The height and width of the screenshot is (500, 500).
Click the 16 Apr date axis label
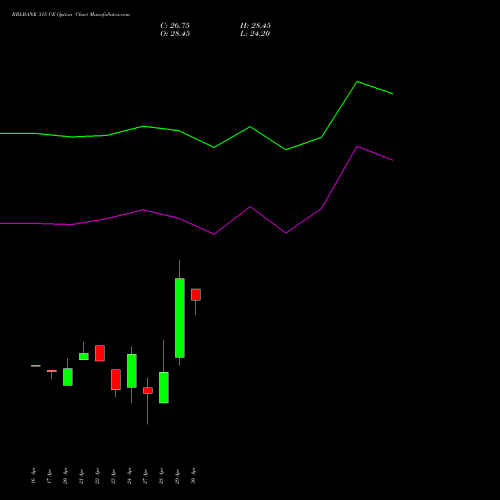(x=33, y=476)
